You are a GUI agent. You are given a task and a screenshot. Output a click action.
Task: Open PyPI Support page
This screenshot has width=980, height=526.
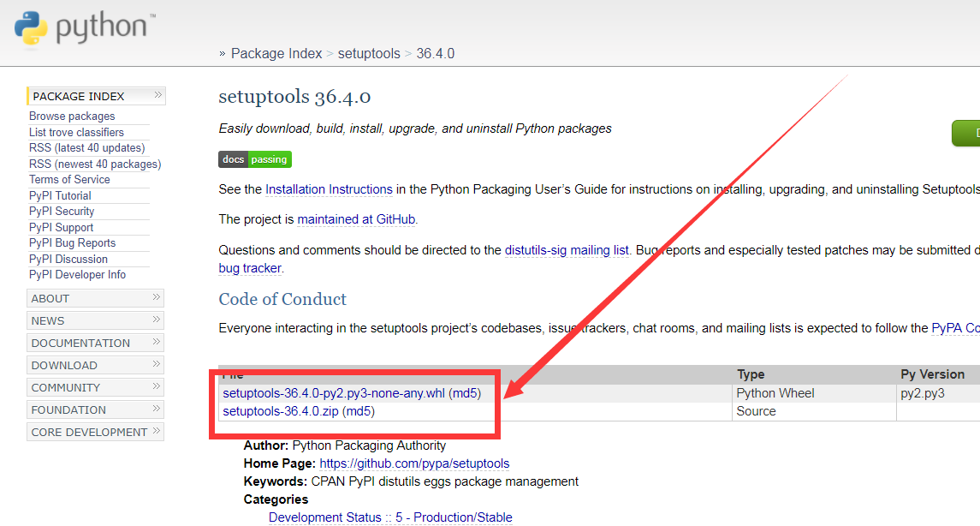coord(62,227)
